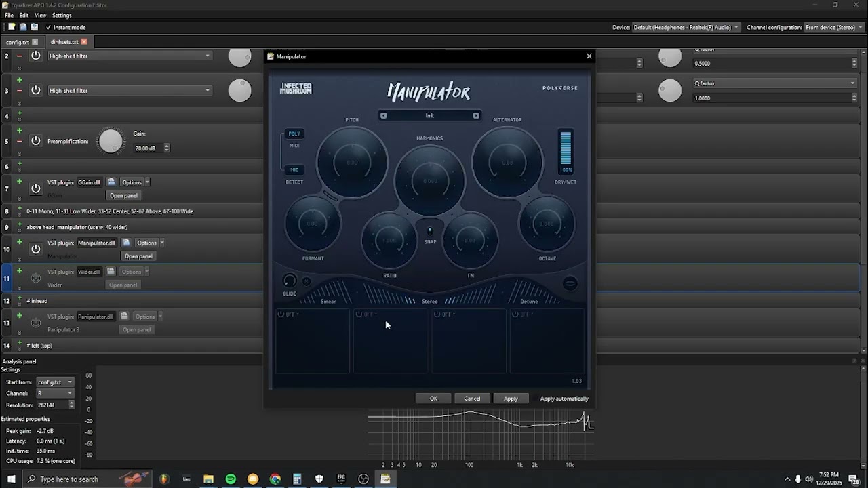Viewport: 868px width, 488px height.
Task: Open Spotify from the taskbar
Action: click(x=231, y=479)
